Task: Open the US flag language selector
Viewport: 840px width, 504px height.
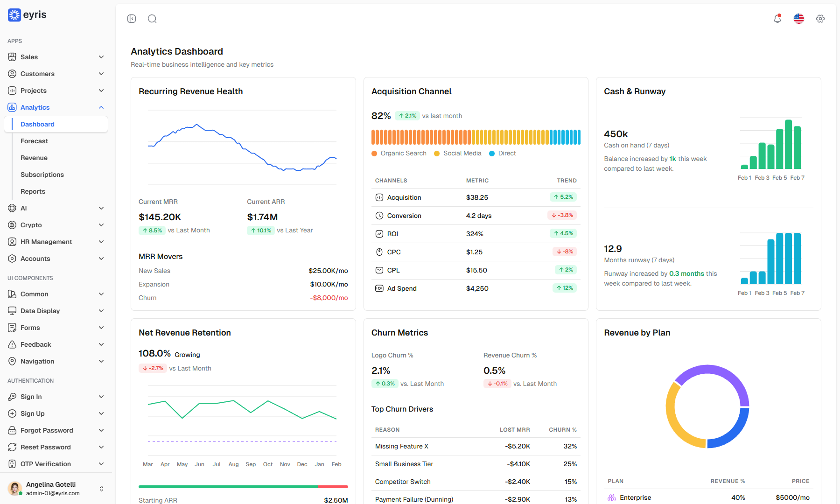Action: click(799, 19)
